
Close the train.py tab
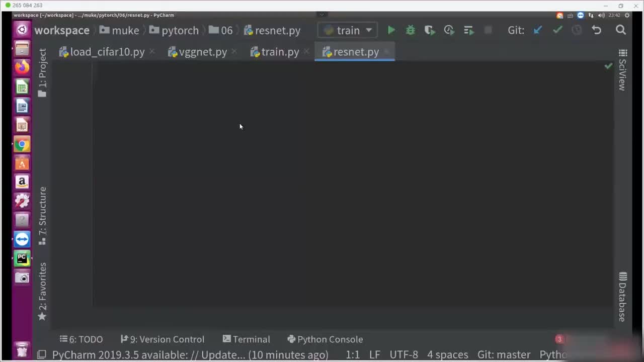(306, 52)
